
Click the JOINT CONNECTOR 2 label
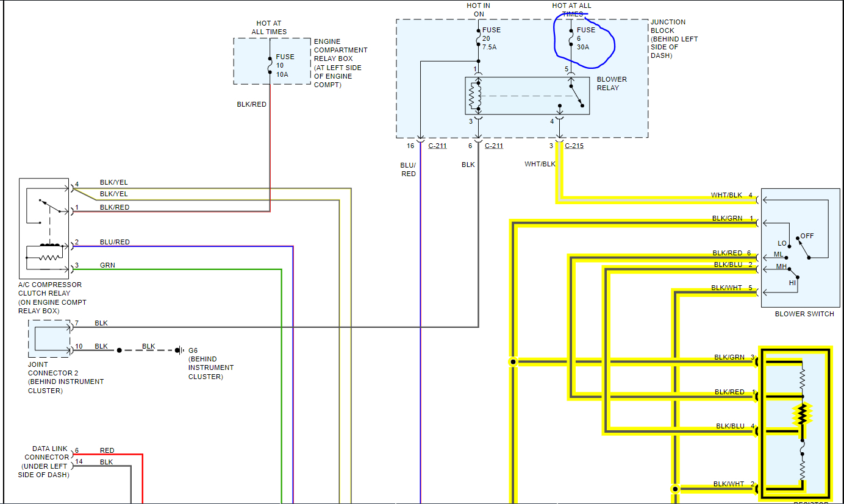tap(66, 377)
